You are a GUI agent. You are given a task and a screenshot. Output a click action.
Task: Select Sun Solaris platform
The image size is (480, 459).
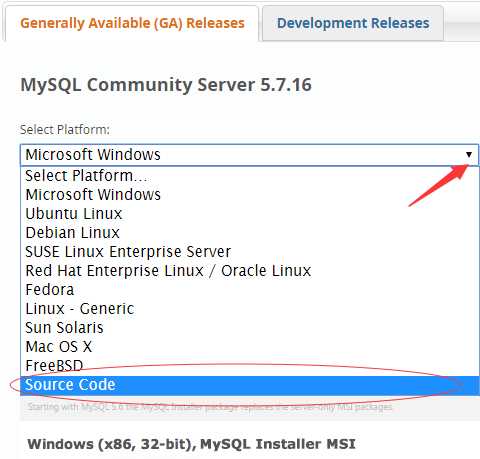249,328
